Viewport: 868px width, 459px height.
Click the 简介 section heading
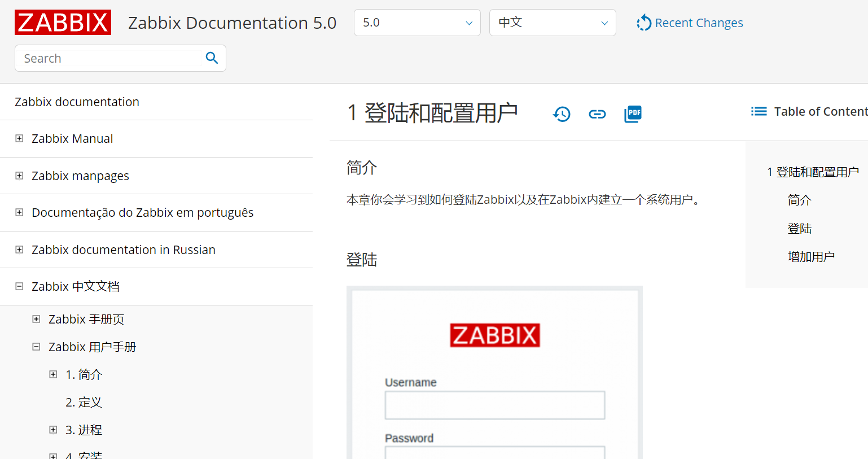point(362,167)
